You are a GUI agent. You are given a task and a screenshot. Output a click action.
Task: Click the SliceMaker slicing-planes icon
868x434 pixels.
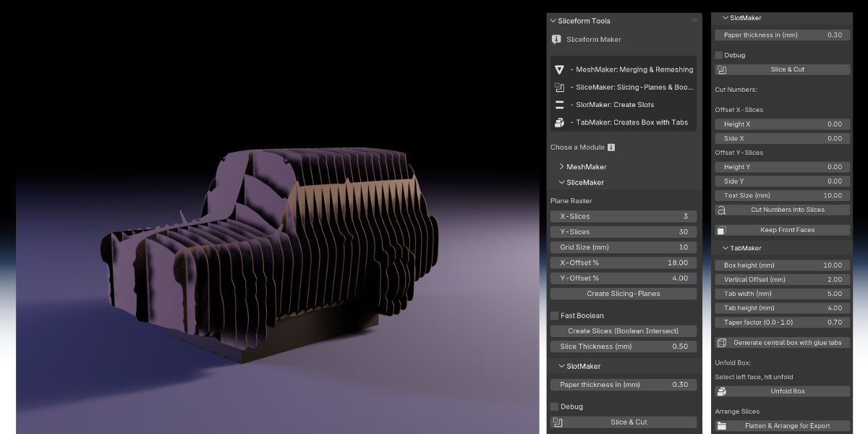(560, 88)
